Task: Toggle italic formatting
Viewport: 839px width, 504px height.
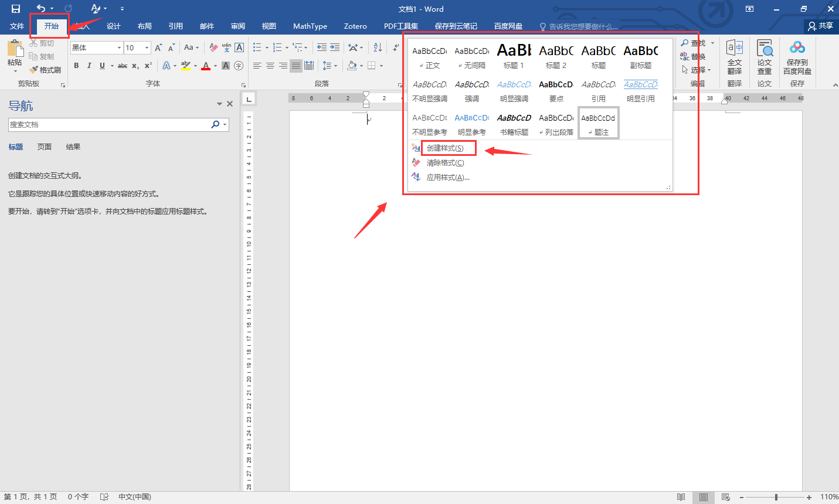Action: 89,66
